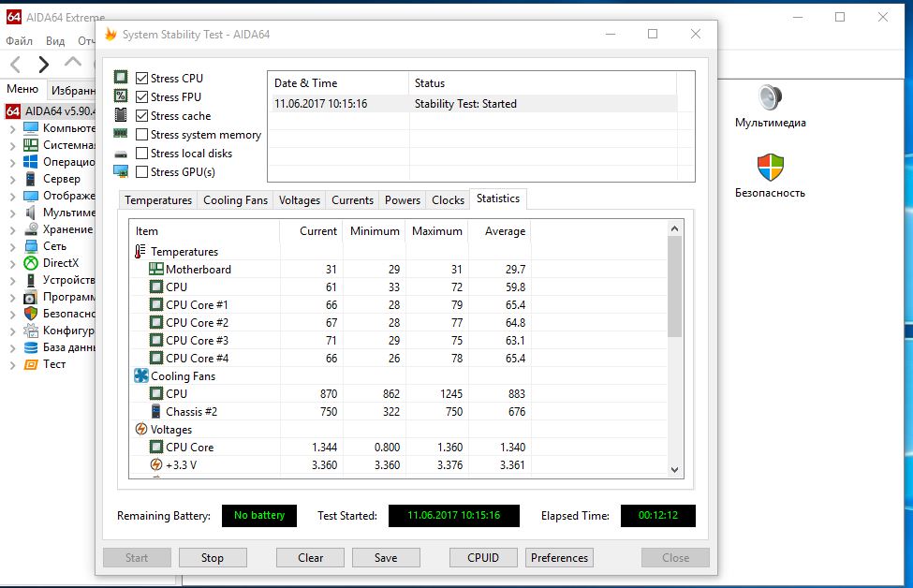This screenshot has height=588, width=913.
Task: Expand the Системная плата tree node
Action: 13,145
